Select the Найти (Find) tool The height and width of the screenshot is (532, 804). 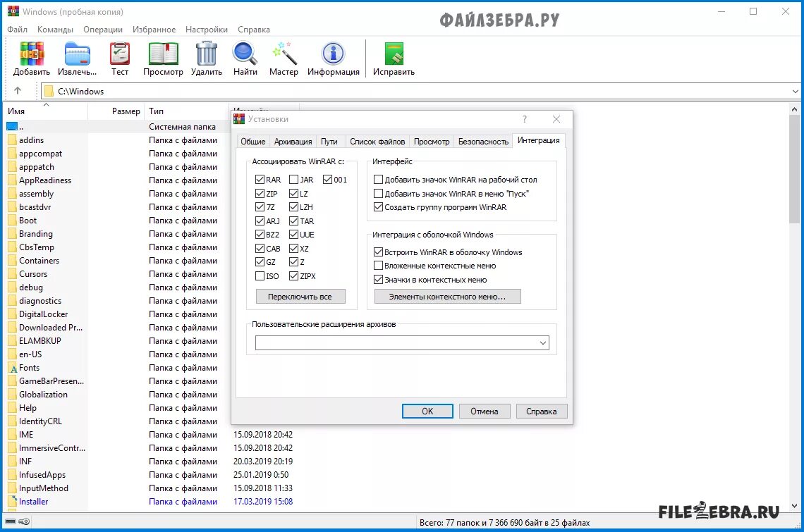[x=244, y=55]
